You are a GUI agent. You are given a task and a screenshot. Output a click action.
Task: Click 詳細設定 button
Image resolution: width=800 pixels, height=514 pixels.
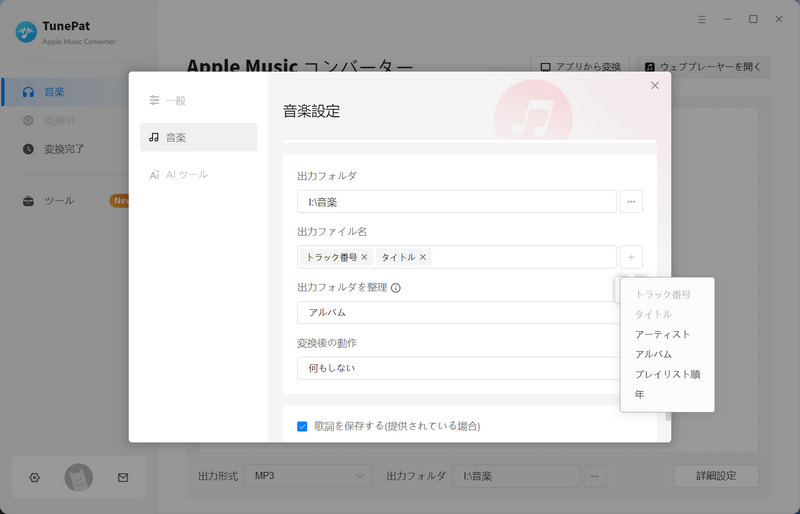(x=716, y=476)
